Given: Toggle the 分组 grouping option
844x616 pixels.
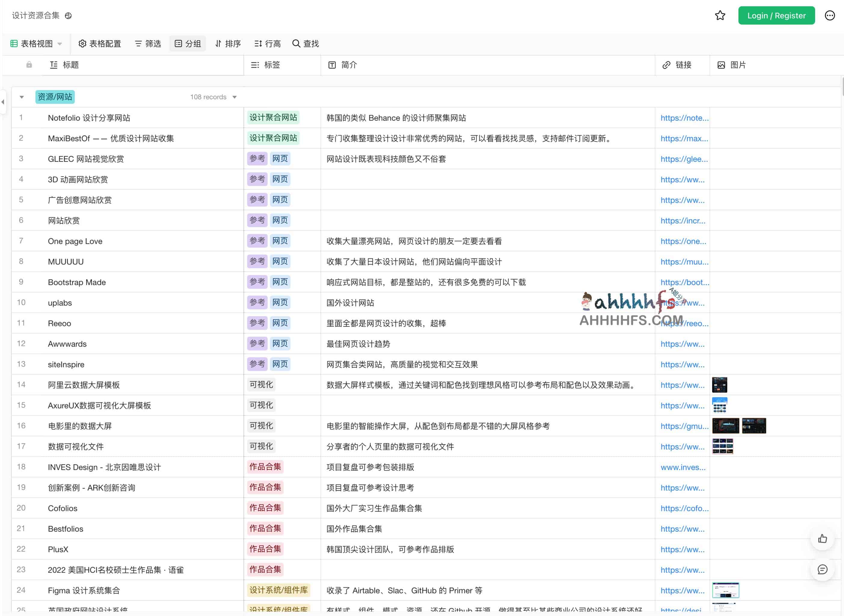Looking at the screenshot, I should (x=188, y=44).
